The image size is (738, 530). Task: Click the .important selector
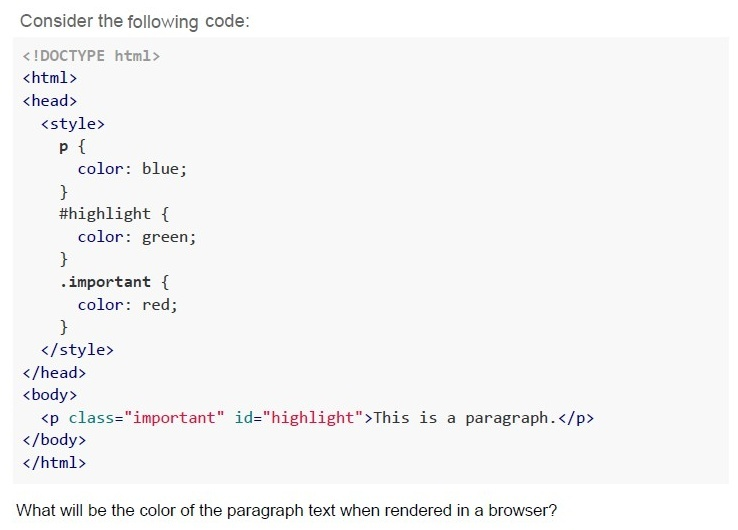click(x=105, y=282)
